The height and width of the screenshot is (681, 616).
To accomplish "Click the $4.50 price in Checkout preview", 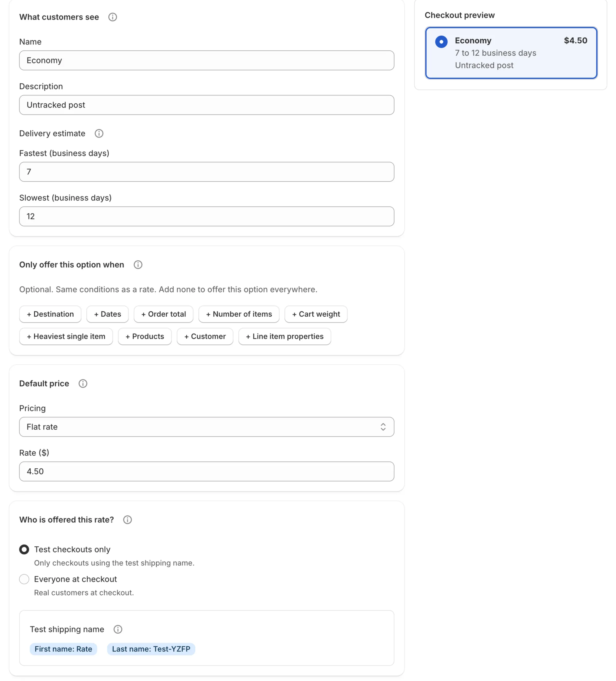I will tap(575, 41).
